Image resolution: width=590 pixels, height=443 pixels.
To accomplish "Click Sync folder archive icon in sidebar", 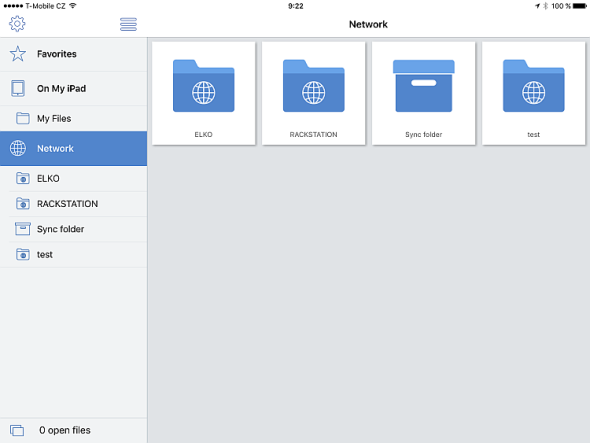I will [23, 229].
